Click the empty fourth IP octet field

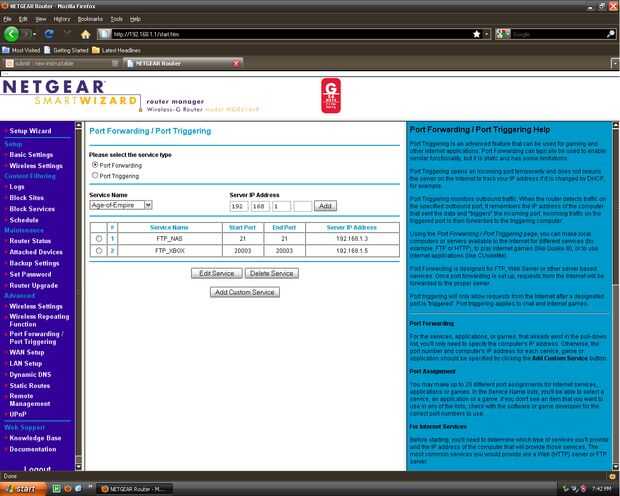[x=302, y=206]
